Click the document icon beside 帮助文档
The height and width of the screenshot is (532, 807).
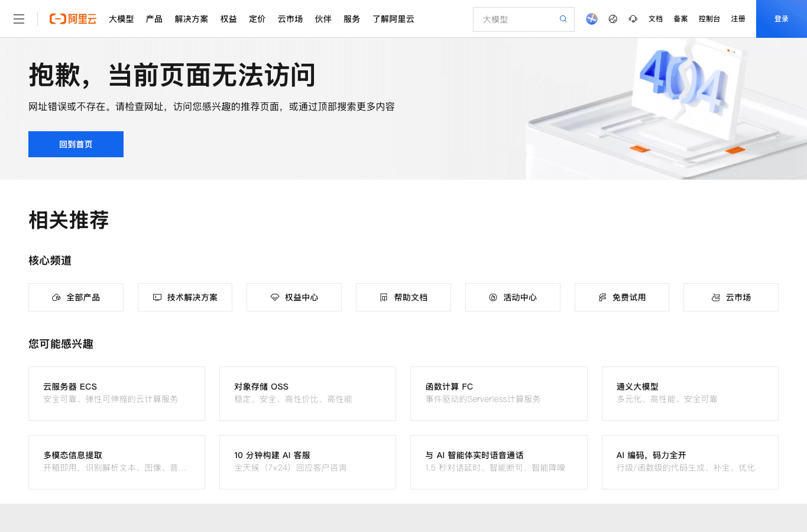pyautogui.click(x=384, y=297)
